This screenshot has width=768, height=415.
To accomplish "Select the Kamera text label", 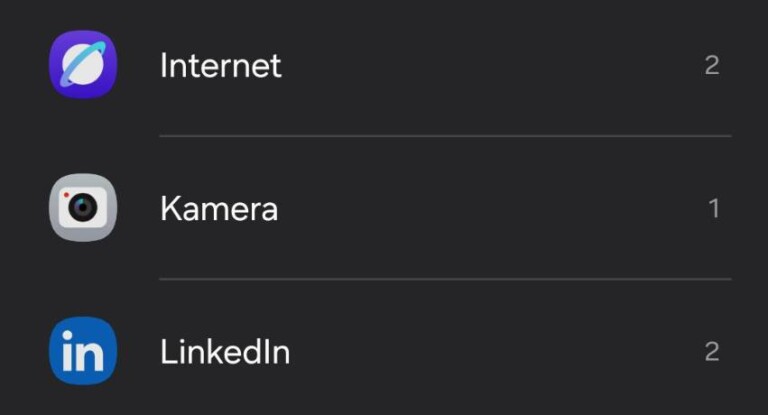I will click(x=218, y=209).
